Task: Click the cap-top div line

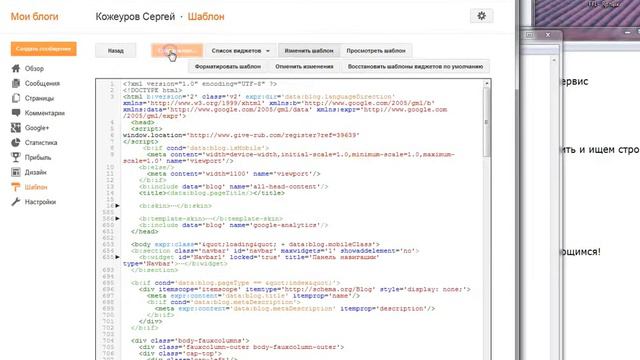Action: pos(180,353)
